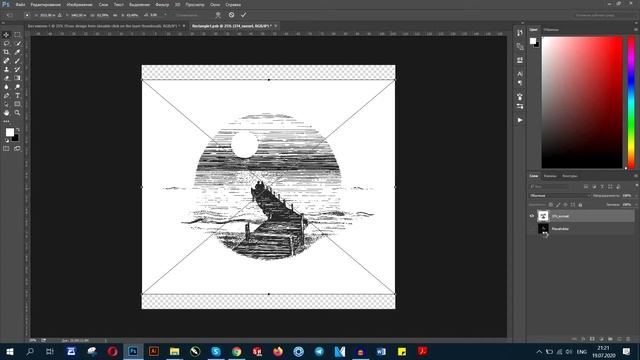Select the Dodge tool
This screenshot has height=360, width=640.
point(17,87)
